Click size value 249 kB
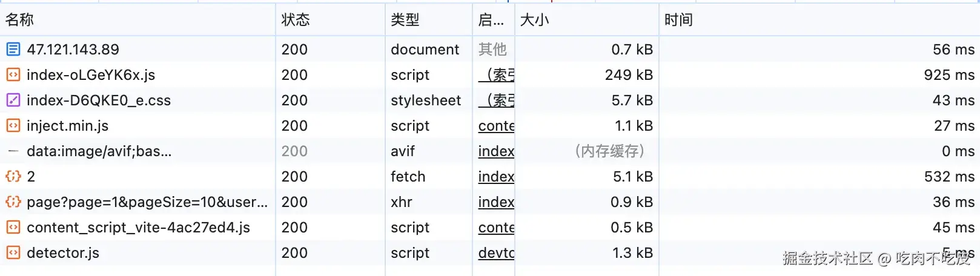Viewport: 980px width, 276px height. click(629, 74)
